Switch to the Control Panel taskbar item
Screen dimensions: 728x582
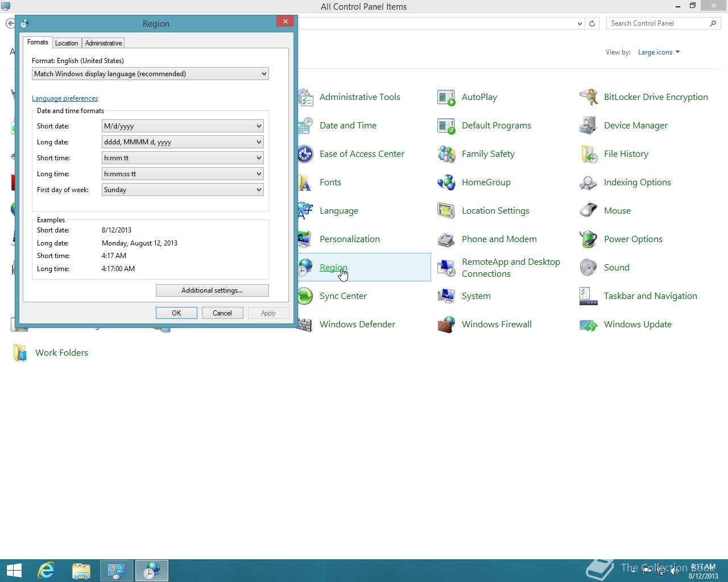[x=117, y=570]
